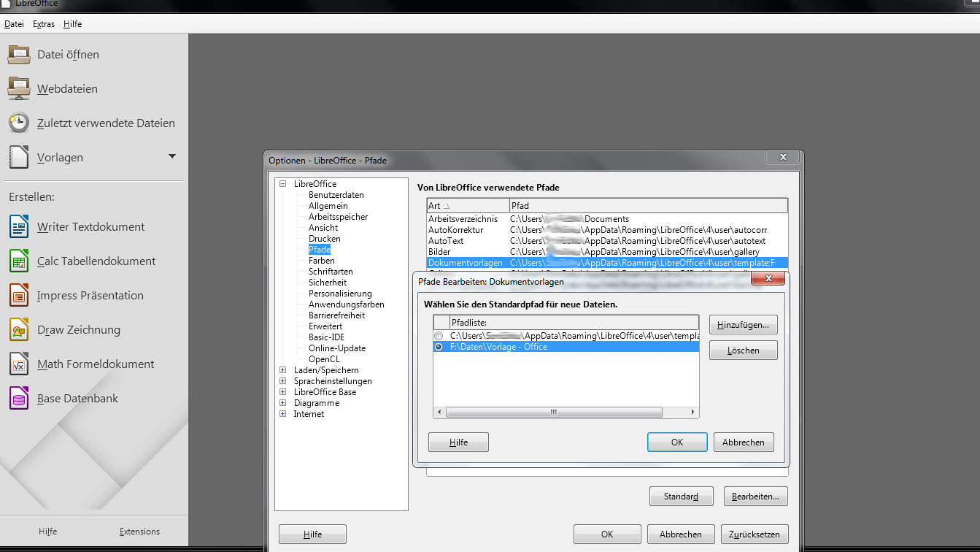Click the Standard button
Viewport: 980px width, 552px height.
[x=681, y=497]
